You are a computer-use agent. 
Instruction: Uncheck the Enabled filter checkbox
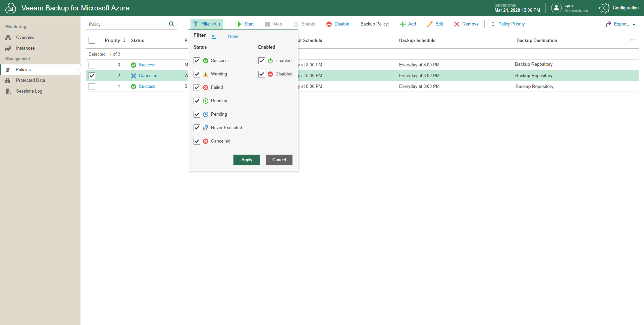click(262, 61)
